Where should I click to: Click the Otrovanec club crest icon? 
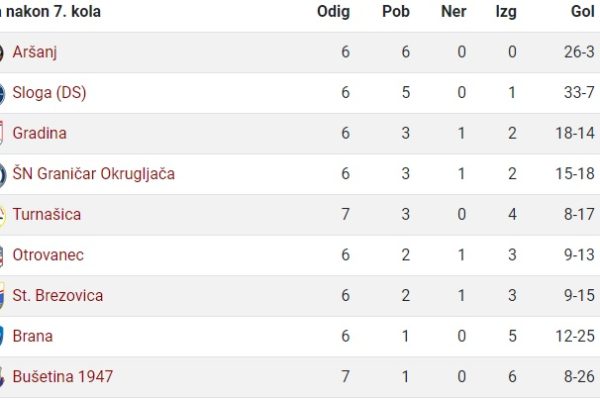pos(1,256)
